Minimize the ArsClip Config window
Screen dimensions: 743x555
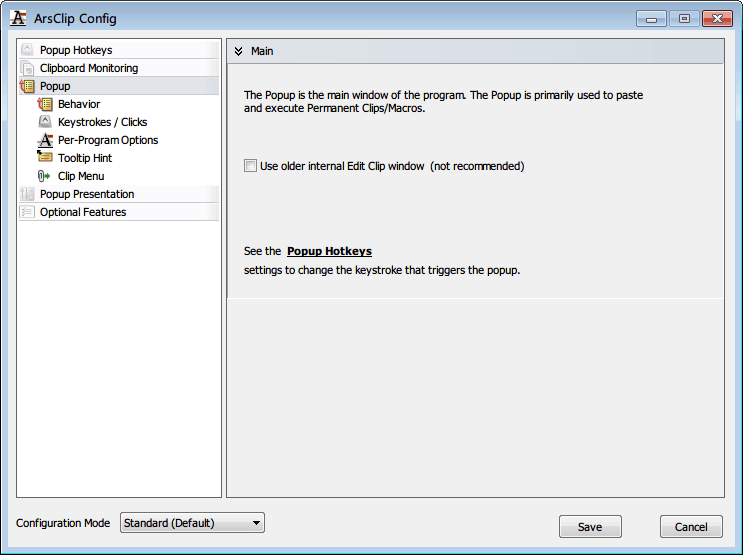[x=652, y=19]
